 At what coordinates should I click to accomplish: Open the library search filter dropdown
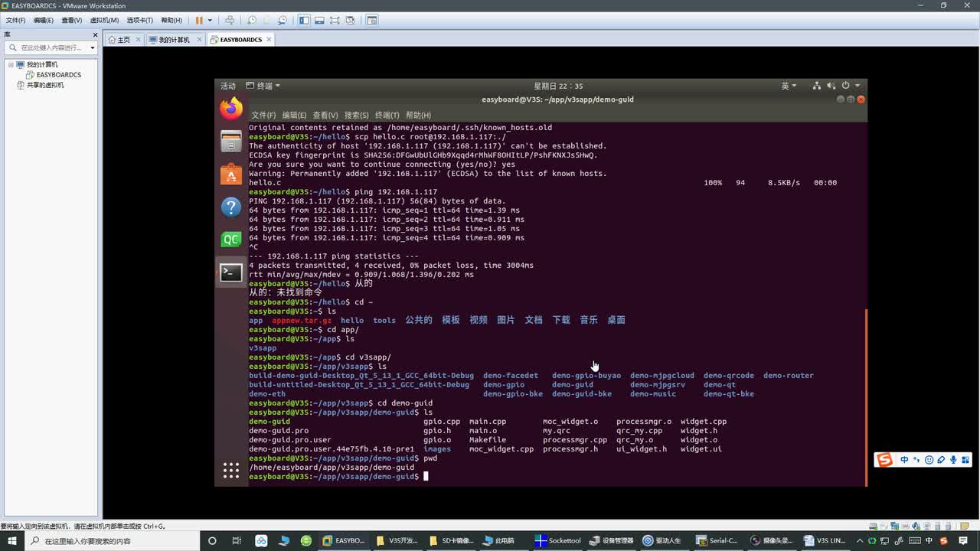point(92,47)
